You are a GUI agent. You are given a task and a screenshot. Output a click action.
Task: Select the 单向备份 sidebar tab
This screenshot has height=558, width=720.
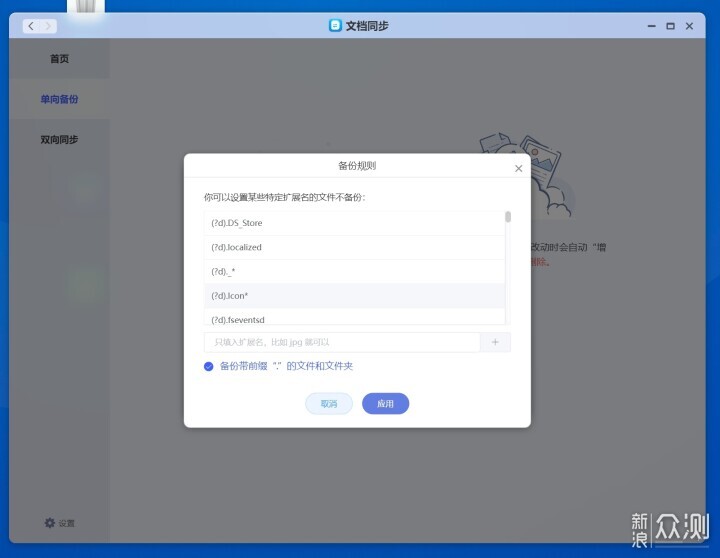(59, 99)
